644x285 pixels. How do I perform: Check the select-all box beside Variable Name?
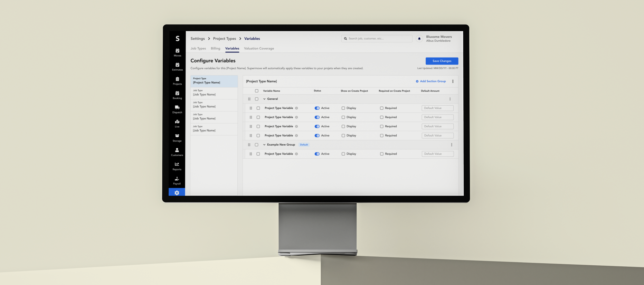(x=257, y=91)
